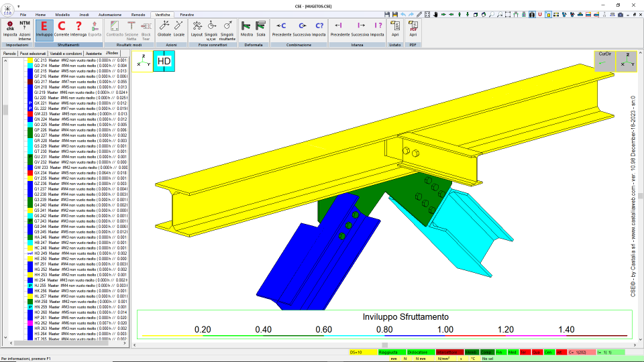
Task: Click the rectangular selection box icon
Action: coord(508,14)
